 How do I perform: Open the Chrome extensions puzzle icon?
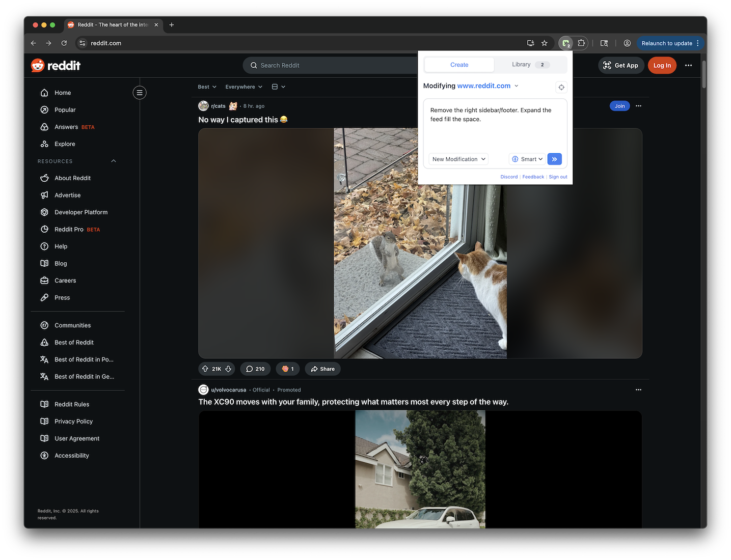(x=581, y=43)
